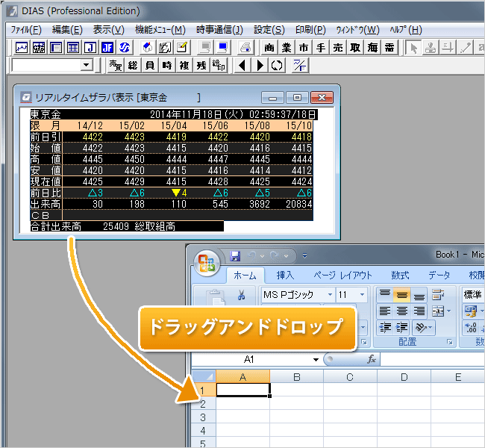The image size is (485, 448).
Task: Click the fx insert function icon
Action: tap(371, 360)
